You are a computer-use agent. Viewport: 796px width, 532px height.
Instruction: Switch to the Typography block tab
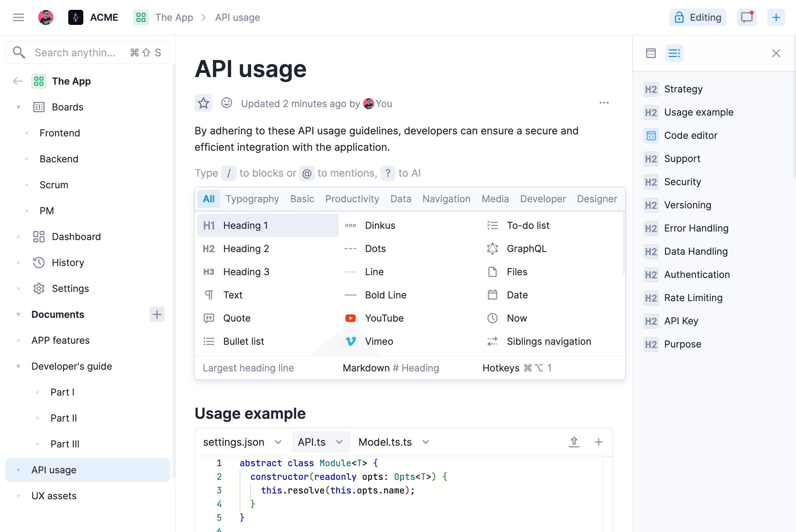pos(252,199)
